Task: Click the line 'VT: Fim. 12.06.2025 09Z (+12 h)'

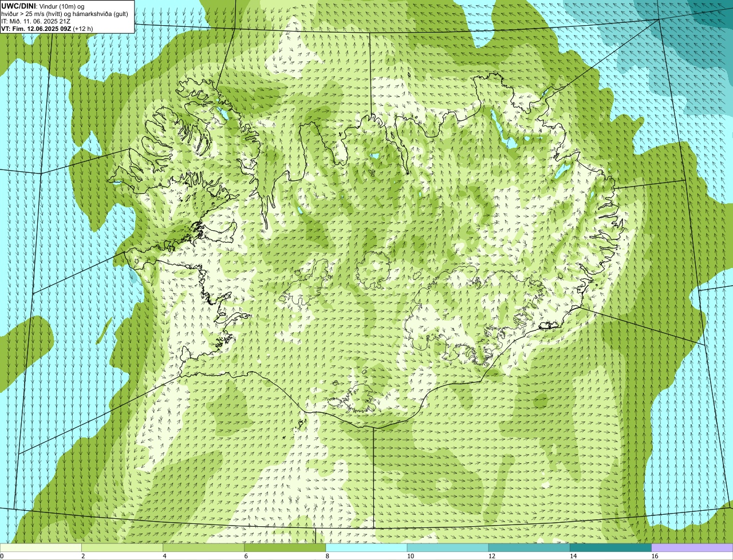Action: click(47, 28)
